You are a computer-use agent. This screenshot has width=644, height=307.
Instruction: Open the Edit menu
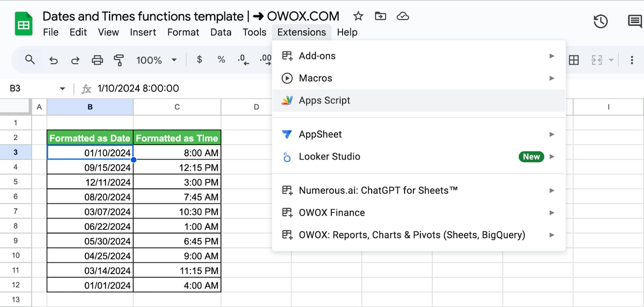(x=78, y=32)
